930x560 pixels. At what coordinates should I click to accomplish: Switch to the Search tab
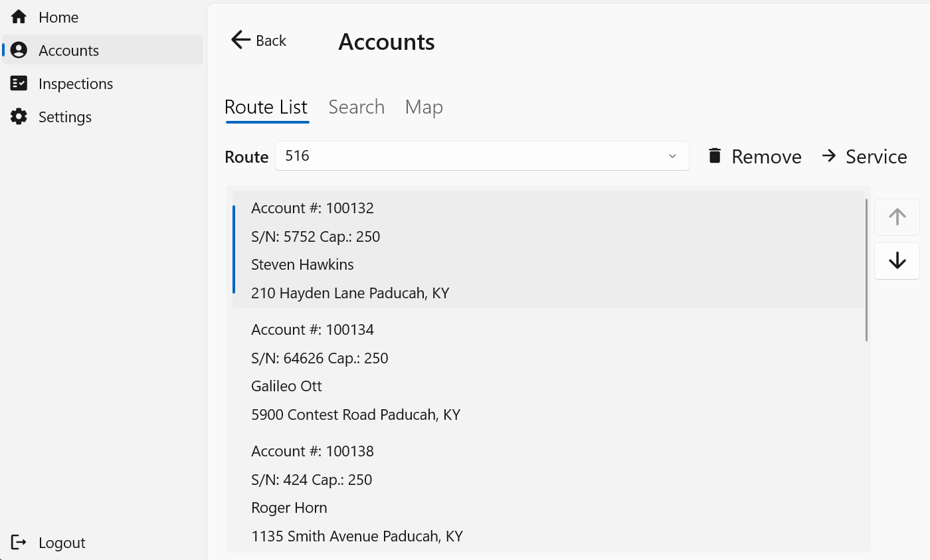click(x=356, y=107)
